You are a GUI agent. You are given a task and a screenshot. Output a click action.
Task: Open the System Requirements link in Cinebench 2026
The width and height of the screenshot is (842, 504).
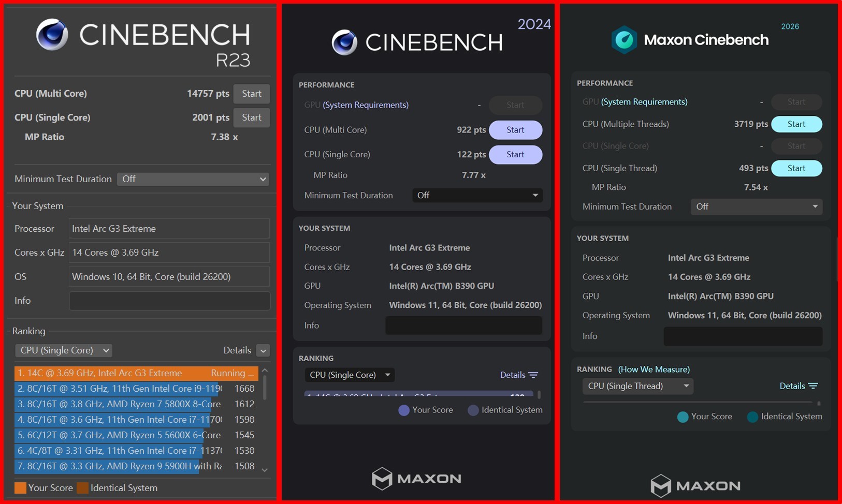[x=644, y=102]
